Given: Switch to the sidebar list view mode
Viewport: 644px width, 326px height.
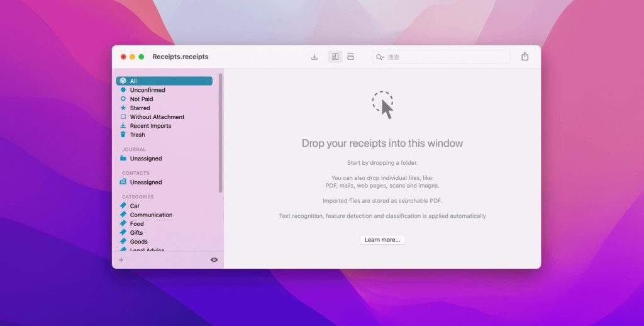Looking at the screenshot, I should (335, 57).
